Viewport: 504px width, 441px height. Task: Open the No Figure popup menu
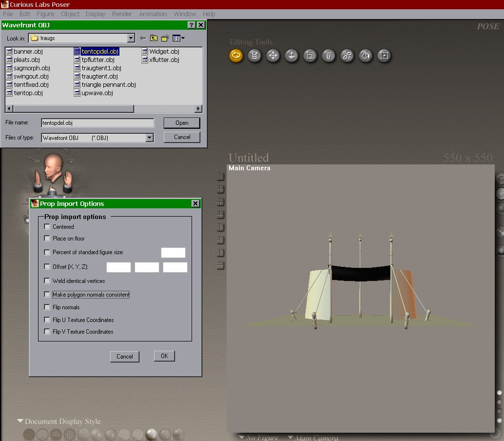click(x=259, y=438)
